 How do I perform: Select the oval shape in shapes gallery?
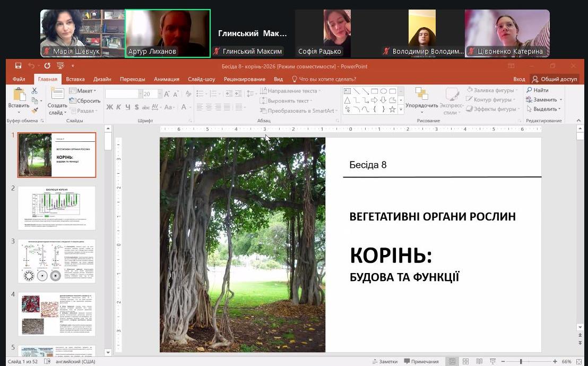click(384, 91)
